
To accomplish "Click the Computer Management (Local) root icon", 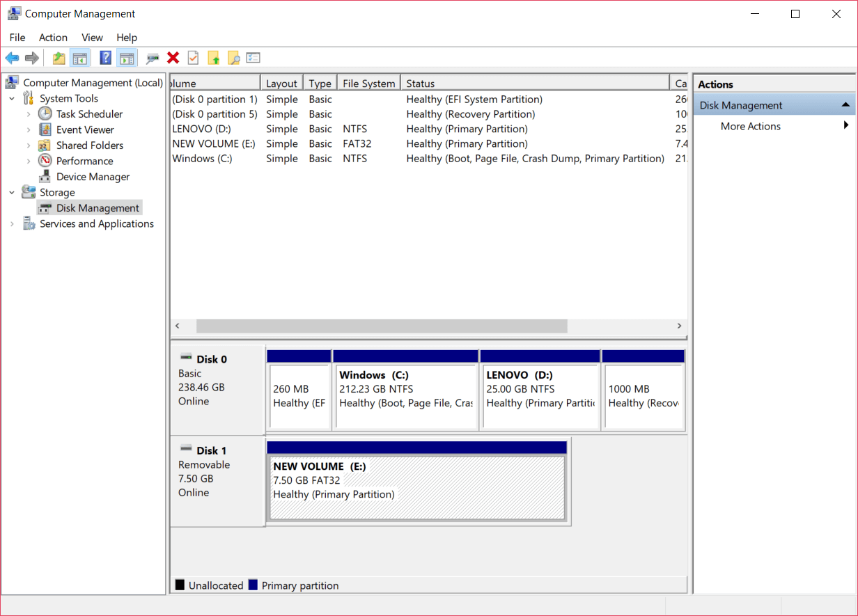I will [x=12, y=82].
